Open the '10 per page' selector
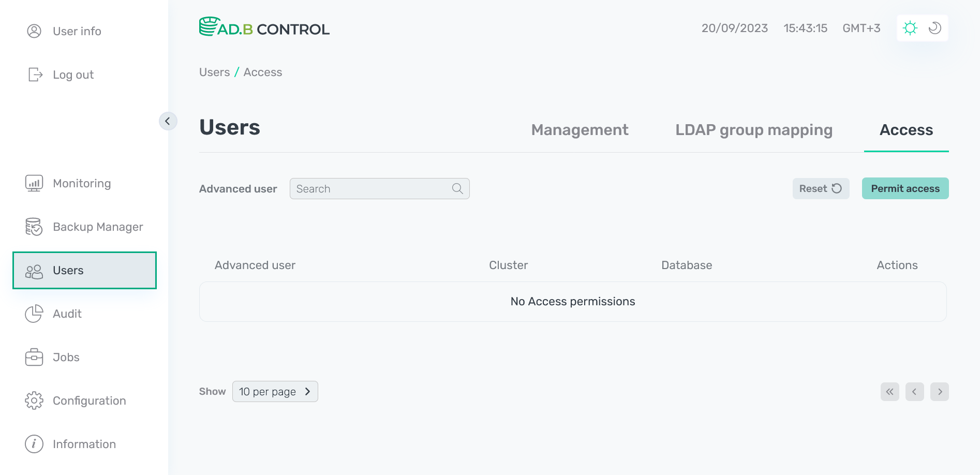The width and height of the screenshot is (980, 475). click(x=275, y=392)
